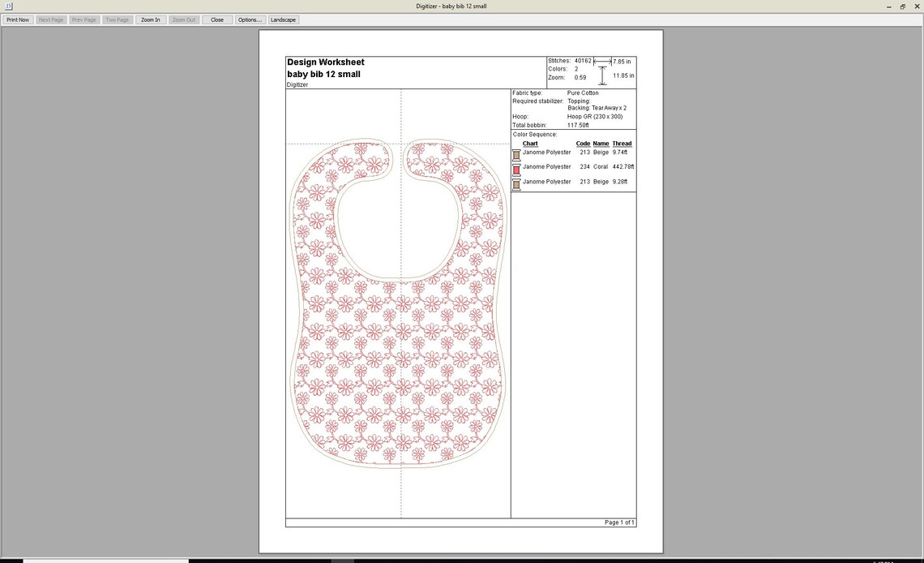Select the coral color swatch in the spool

(x=516, y=169)
